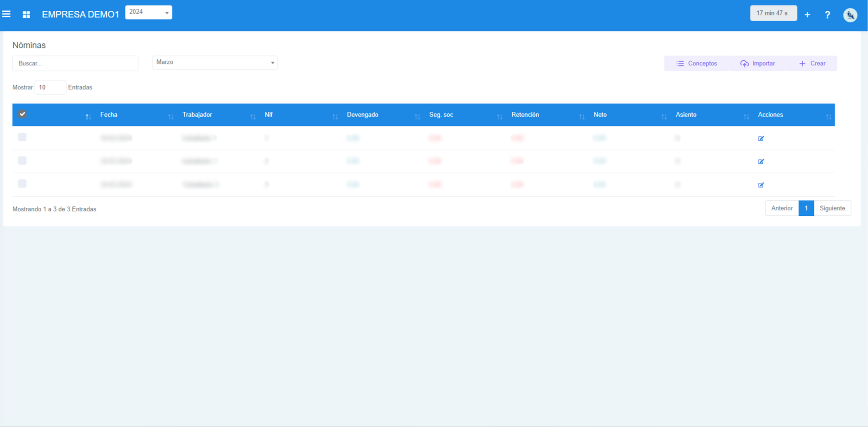This screenshot has height=427, width=868.
Task: Sort table by Devengado column
Action: tap(362, 115)
